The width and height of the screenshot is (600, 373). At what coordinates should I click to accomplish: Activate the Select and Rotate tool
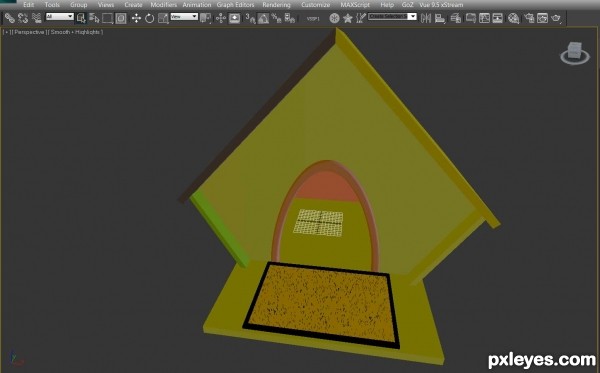(149, 18)
